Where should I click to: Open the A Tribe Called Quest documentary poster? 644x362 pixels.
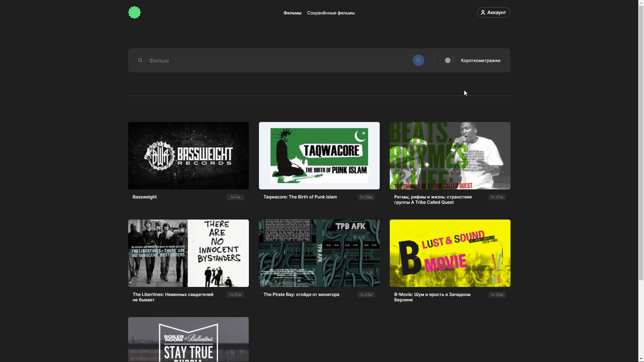tap(450, 156)
